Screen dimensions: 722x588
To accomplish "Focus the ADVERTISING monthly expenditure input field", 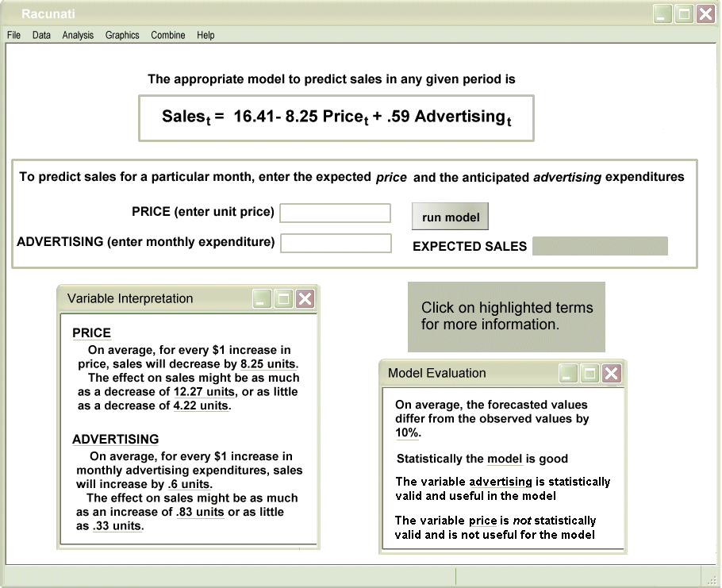I will click(x=336, y=243).
